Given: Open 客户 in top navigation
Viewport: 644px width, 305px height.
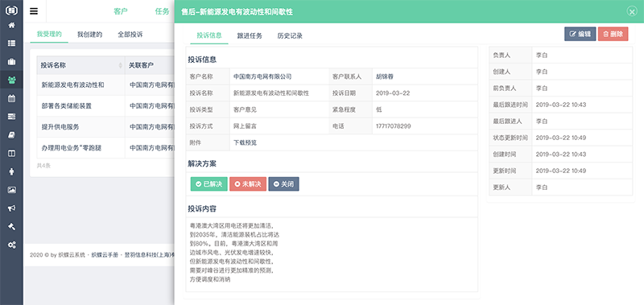Looking at the screenshot, I should 121,11.
